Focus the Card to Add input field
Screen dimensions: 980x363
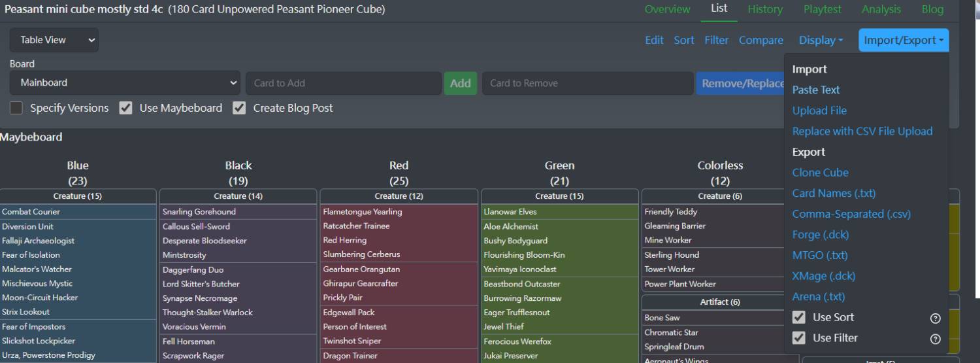343,83
